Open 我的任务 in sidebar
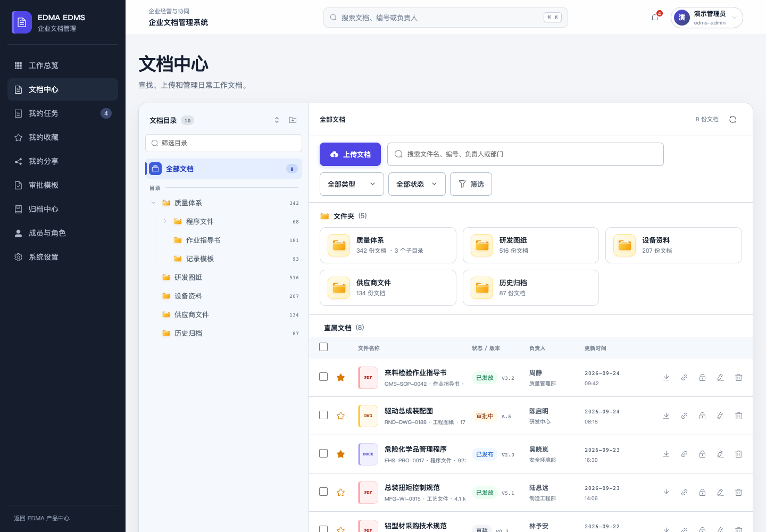 coord(63,113)
